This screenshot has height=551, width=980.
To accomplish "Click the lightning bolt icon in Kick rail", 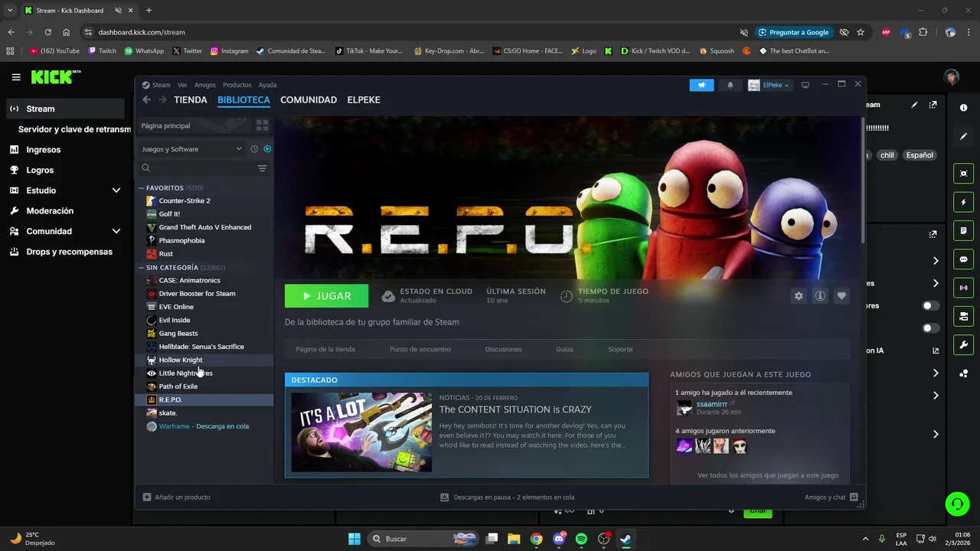I will tap(963, 202).
